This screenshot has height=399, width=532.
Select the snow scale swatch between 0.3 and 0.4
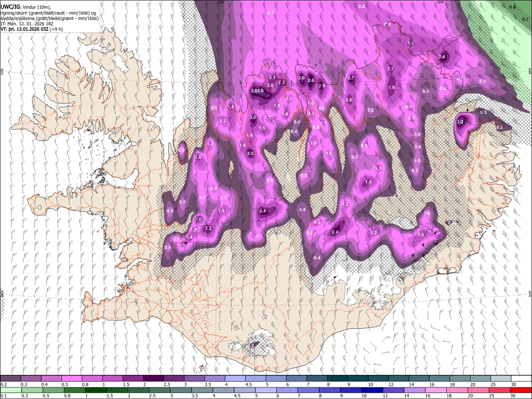(x=31, y=379)
